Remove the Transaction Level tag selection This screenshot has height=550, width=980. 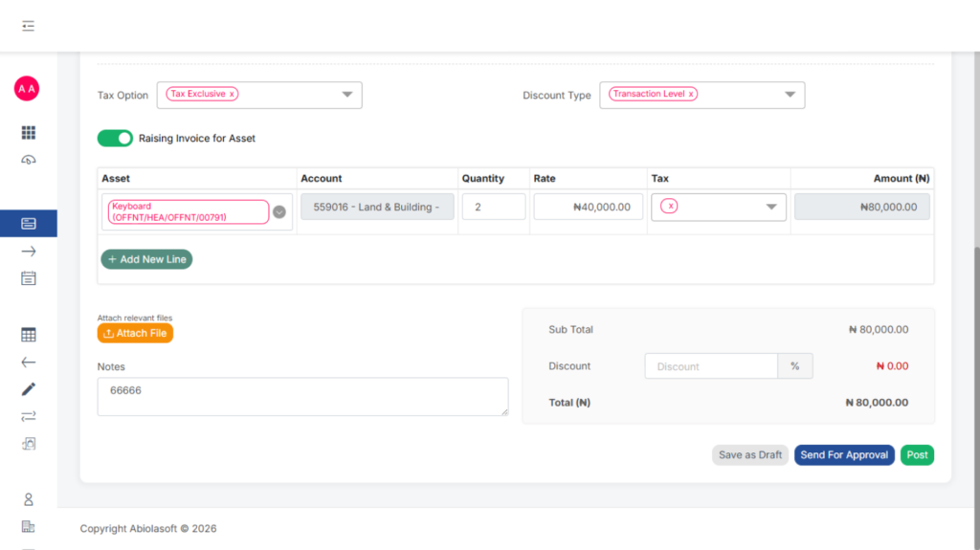(x=691, y=95)
